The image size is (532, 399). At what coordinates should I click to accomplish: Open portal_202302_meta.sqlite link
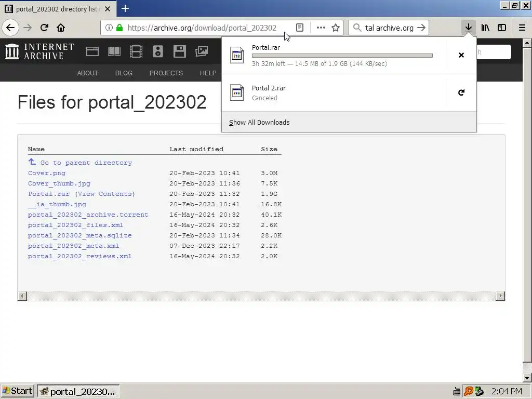tap(79, 235)
